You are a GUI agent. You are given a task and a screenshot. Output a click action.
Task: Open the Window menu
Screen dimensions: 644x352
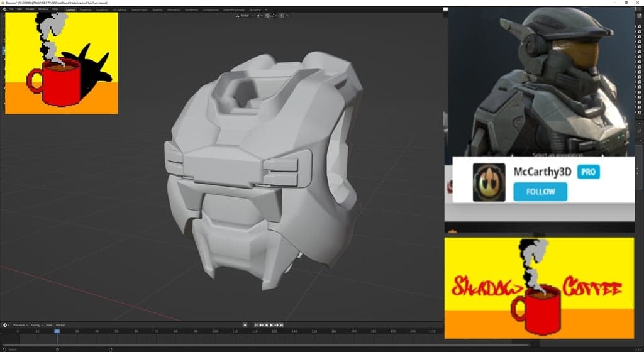pyautogui.click(x=43, y=9)
